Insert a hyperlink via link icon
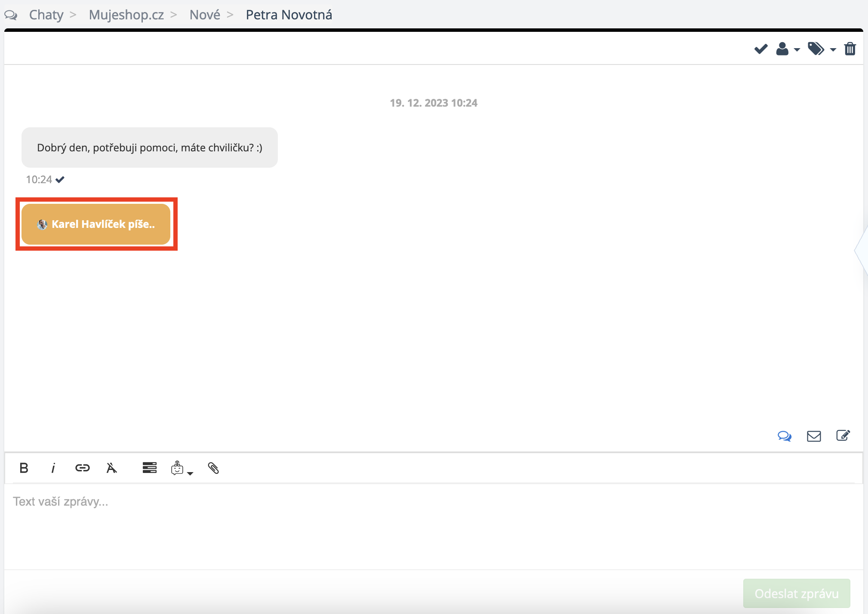This screenshot has width=868, height=614. 82,468
